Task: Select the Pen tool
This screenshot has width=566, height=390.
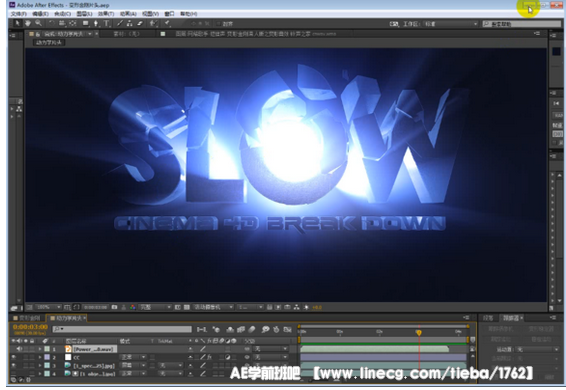Action: (x=96, y=23)
